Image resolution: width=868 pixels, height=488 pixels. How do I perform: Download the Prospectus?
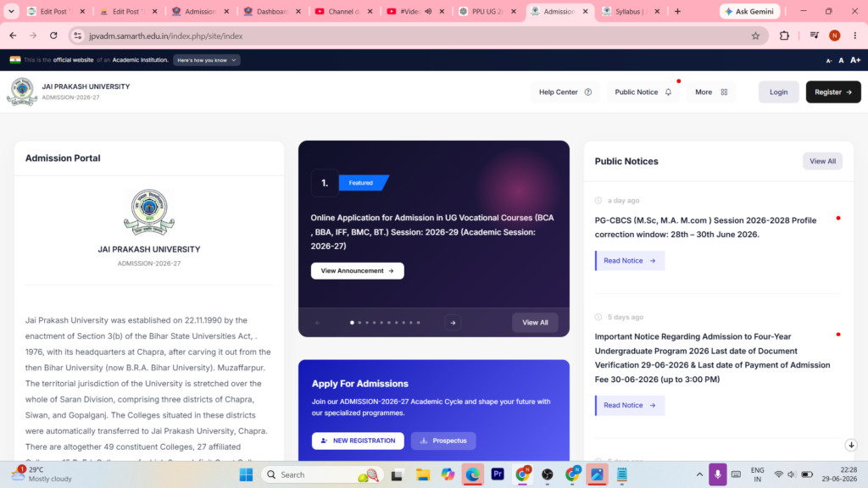(443, 441)
